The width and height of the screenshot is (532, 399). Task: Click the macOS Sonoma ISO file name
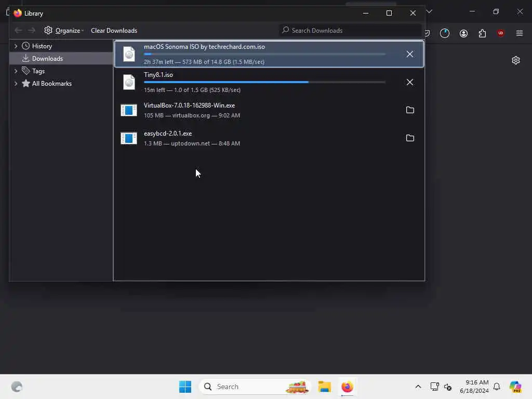(x=204, y=47)
